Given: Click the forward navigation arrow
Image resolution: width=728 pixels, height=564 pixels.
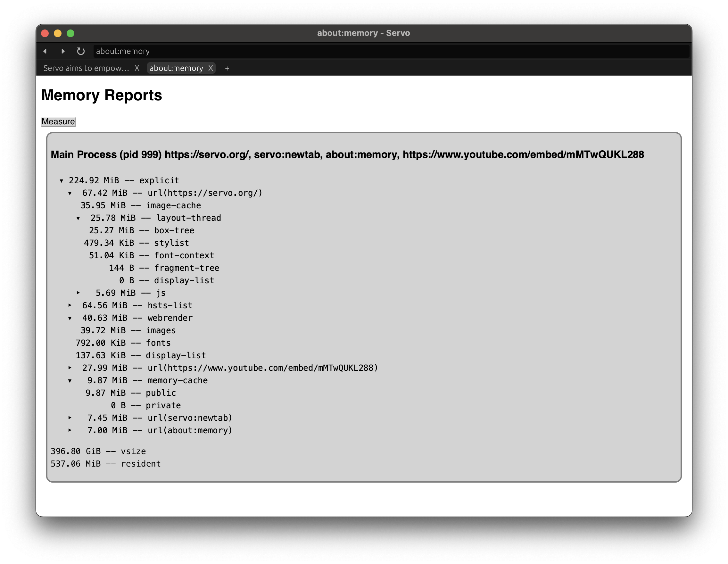Looking at the screenshot, I should pos(63,51).
